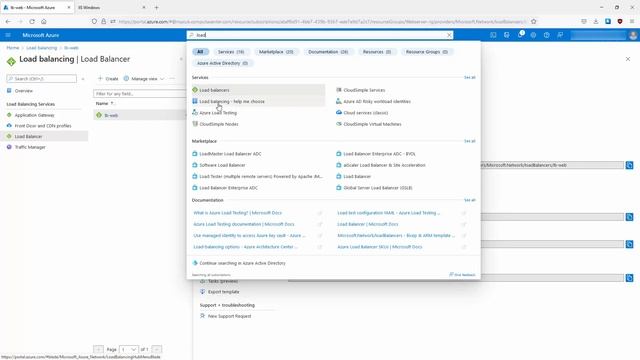
Task: Open the Page number dropdown
Action: click(x=129, y=349)
